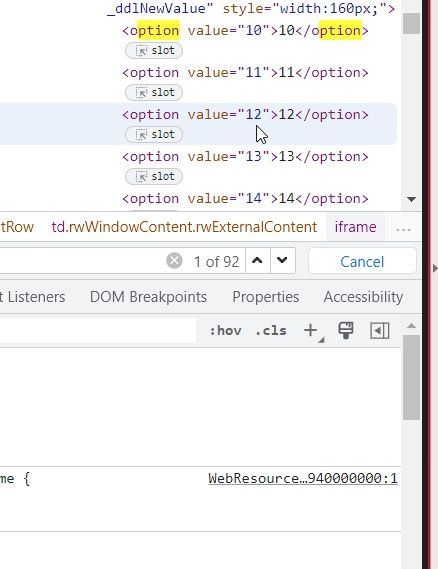Image resolution: width=438 pixels, height=569 pixels.
Task: Select the option value="10" element
Action: (245, 30)
